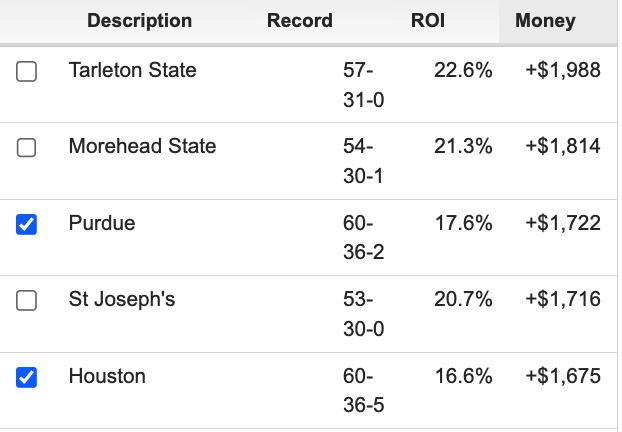Select the Tarleton State team name

(132, 70)
